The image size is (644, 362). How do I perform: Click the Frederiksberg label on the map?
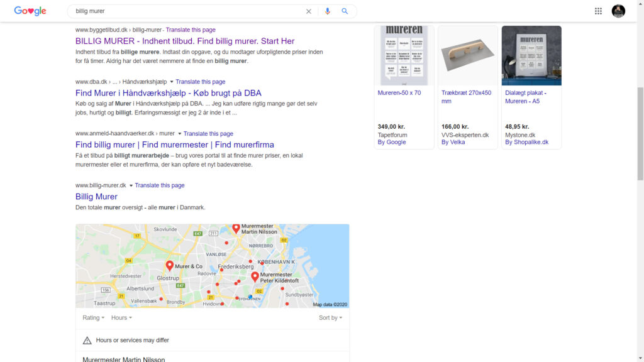click(x=236, y=266)
